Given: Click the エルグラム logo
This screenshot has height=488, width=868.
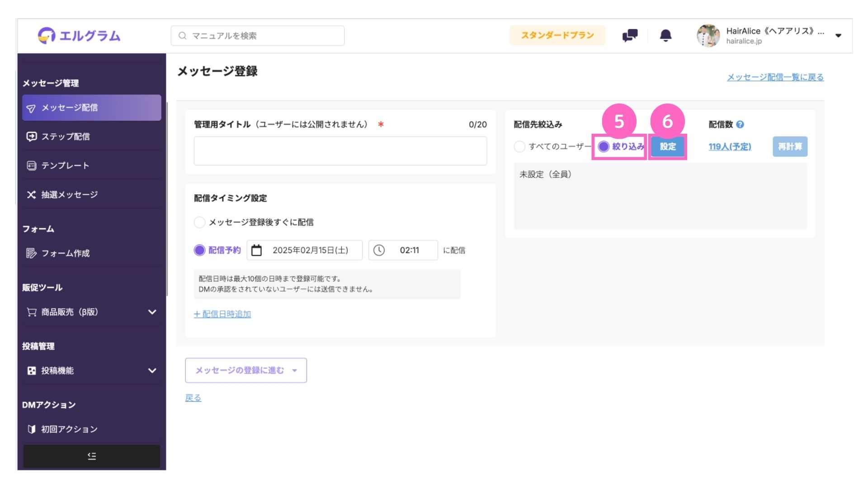Looking at the screenshot, I should click(x=79, y=35).
